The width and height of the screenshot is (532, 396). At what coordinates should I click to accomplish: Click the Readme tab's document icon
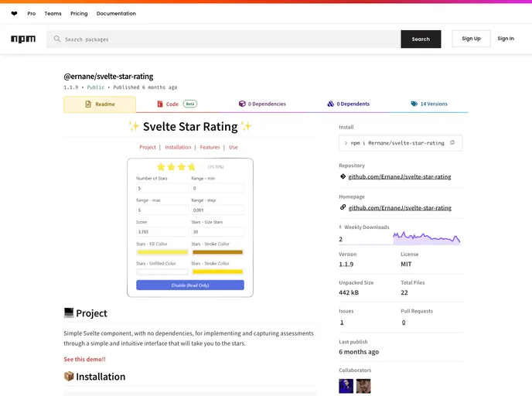pyautogui.click(x=88, y=104)
